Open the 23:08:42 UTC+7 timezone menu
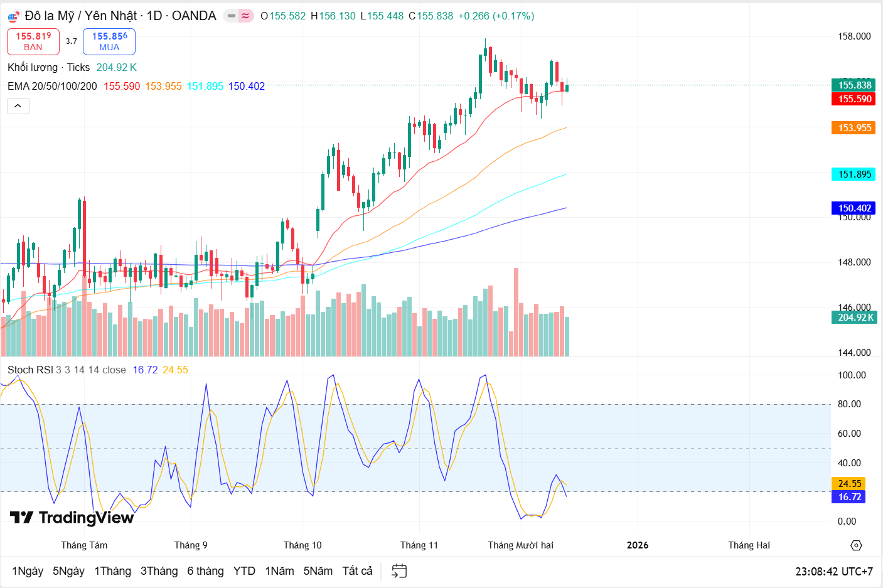Viewport: 883px width, 588px height. (833, 572)
